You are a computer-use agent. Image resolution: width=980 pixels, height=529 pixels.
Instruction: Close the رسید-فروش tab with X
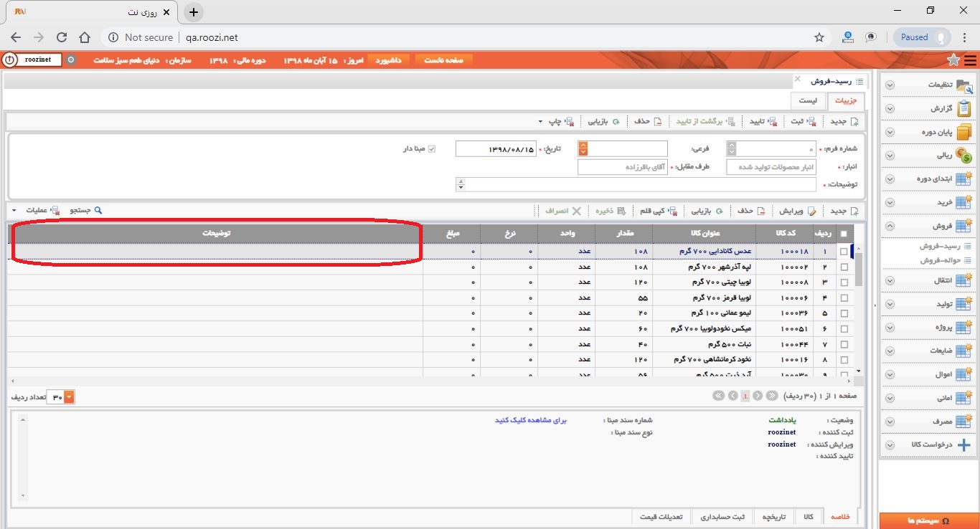coord(797,79)
